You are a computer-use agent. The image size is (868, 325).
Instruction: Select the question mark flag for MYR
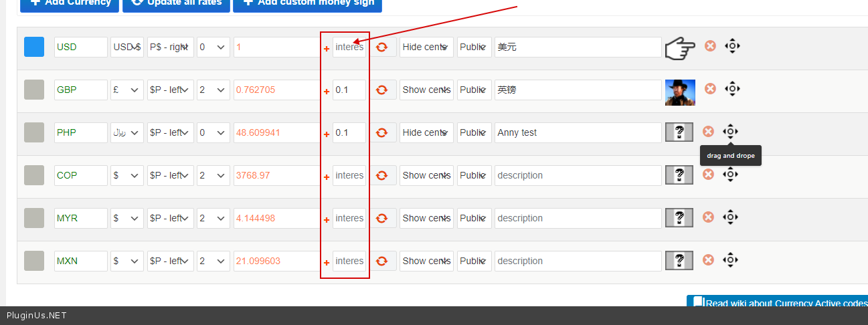tap(679, 218)
